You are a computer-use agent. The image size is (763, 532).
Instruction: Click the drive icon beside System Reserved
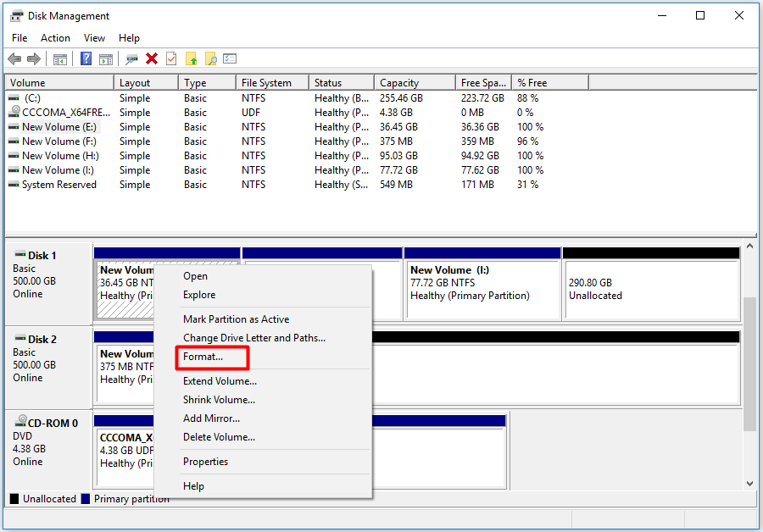[14, 185]
